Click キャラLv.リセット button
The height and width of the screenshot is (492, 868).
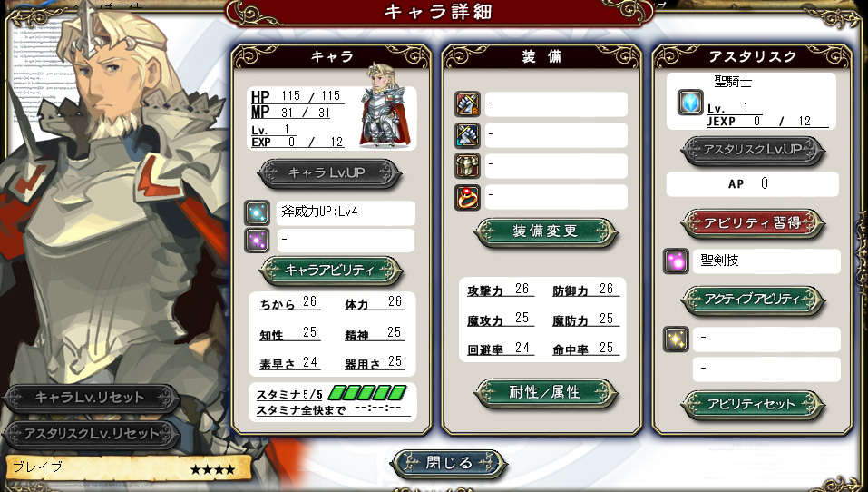(x=90, y=398)
